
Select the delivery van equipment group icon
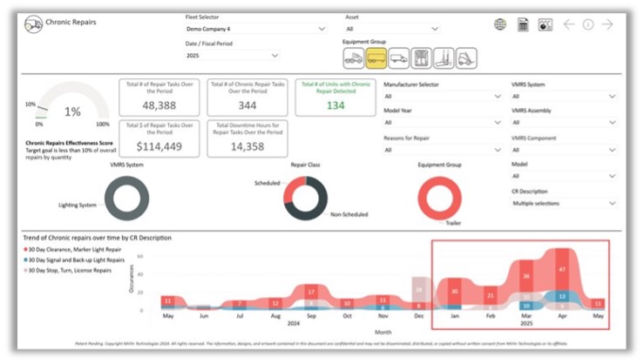click(x=398, y=58)
